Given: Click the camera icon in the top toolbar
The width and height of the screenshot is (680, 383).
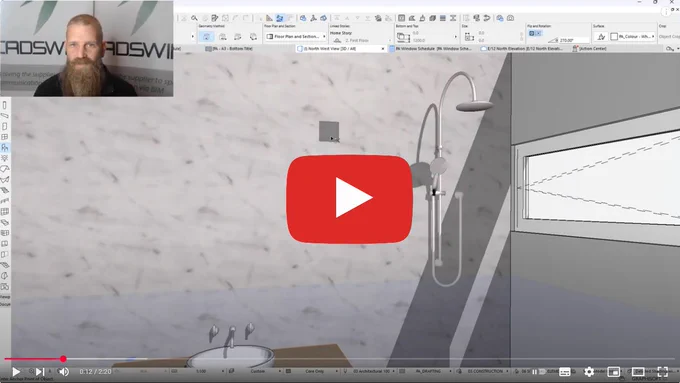Looking at the screenshot, I should (510, 18).
